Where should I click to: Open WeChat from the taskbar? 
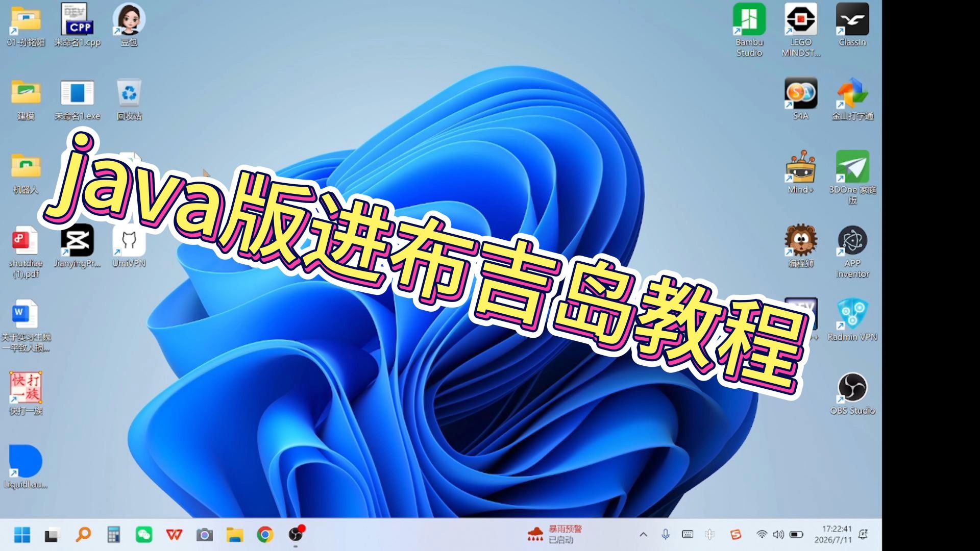pyautogui.click(x=144, y=535)
